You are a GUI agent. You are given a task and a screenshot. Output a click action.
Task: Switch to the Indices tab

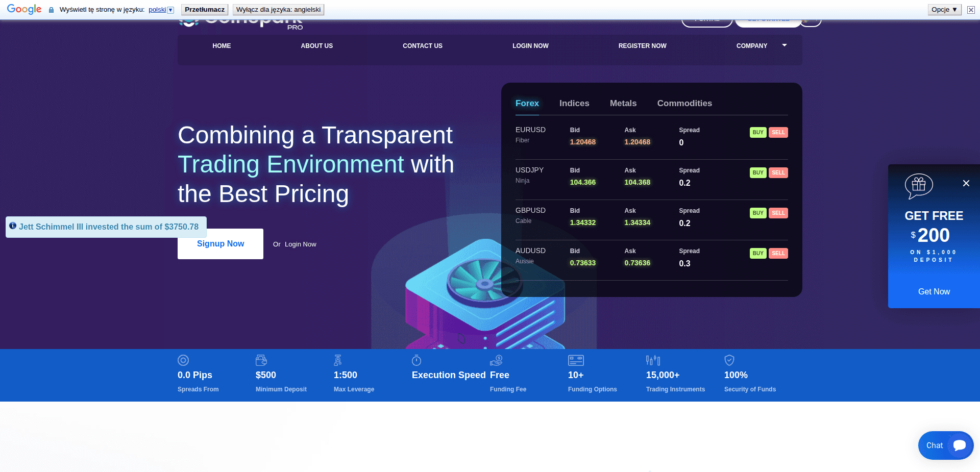[574, 103]
